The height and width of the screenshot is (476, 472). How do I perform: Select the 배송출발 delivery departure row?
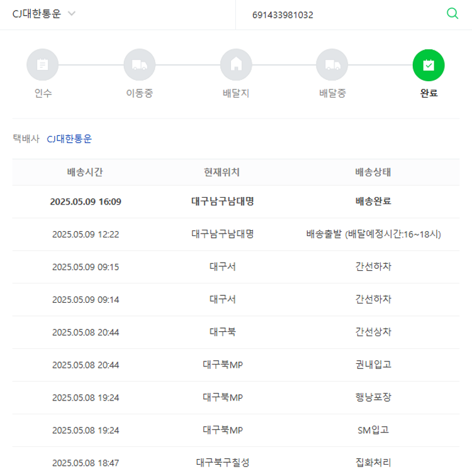coord(373,234)
